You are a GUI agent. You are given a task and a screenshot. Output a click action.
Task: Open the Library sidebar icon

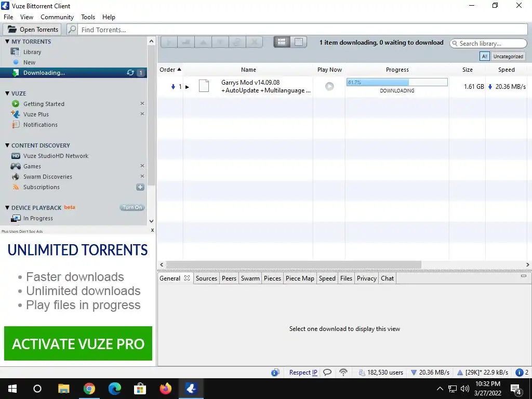(15, 51)
